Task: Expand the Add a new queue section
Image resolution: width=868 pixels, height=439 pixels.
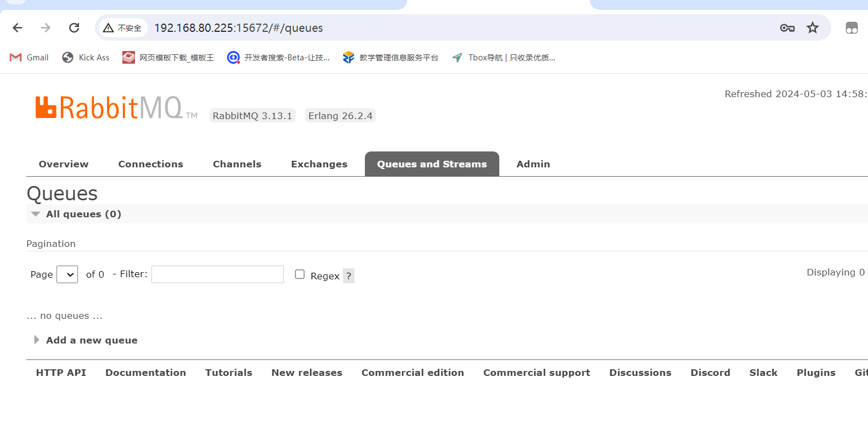Action: 91,340
